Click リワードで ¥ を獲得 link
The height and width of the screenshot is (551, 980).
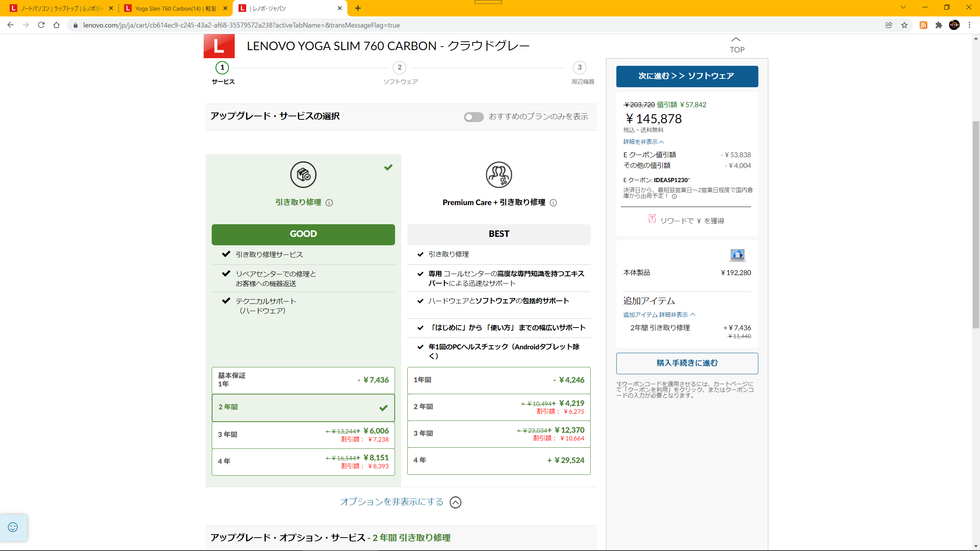692,221
